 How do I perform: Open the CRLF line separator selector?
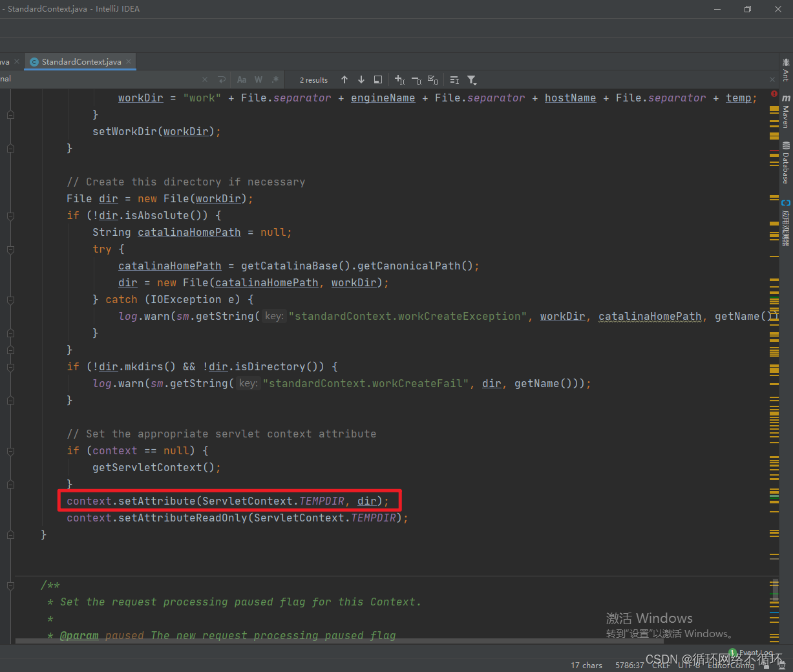tap(661, 666)
